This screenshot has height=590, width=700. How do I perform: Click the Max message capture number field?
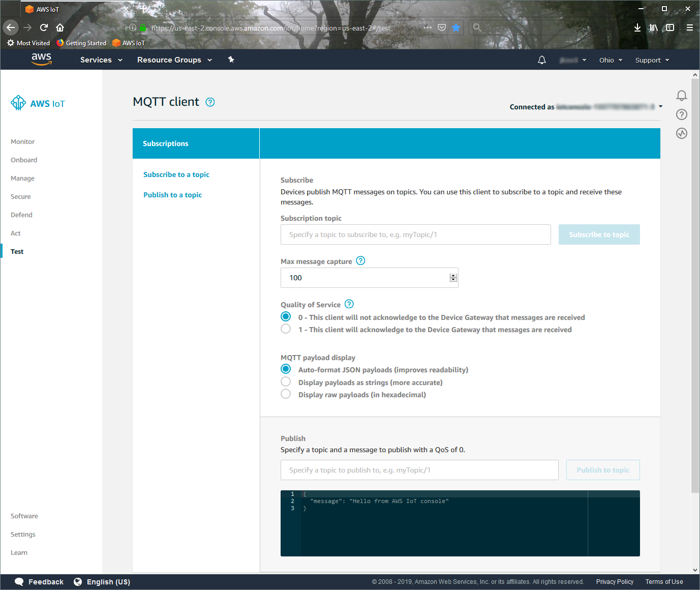(x=370, y=278)
